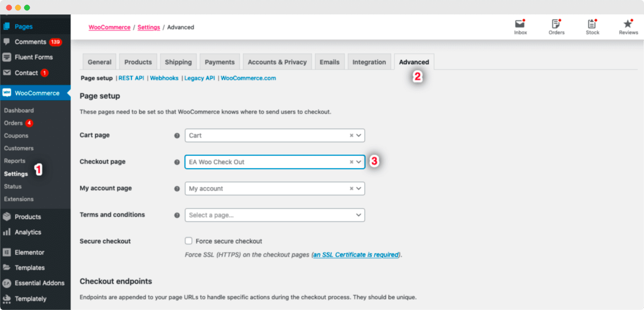644x310 pixels.
Task: Expand the Checkout page selector
Action: (x=359, y=162)
